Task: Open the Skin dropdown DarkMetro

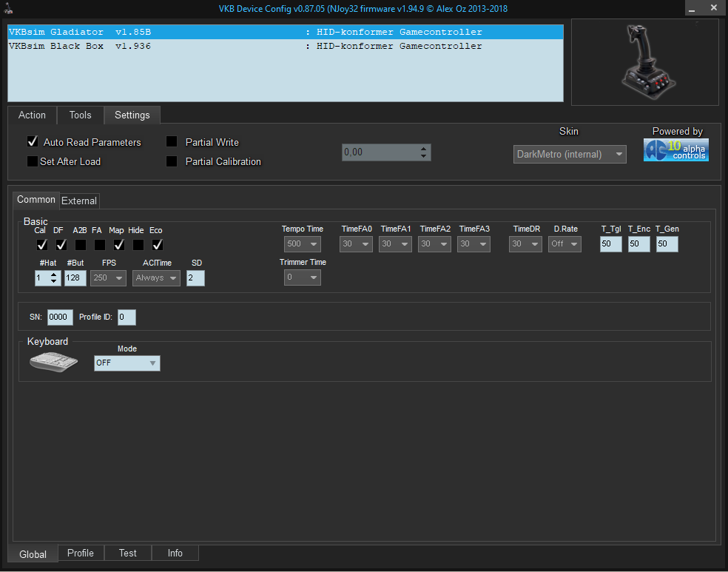Action: [x=570, y=154]
